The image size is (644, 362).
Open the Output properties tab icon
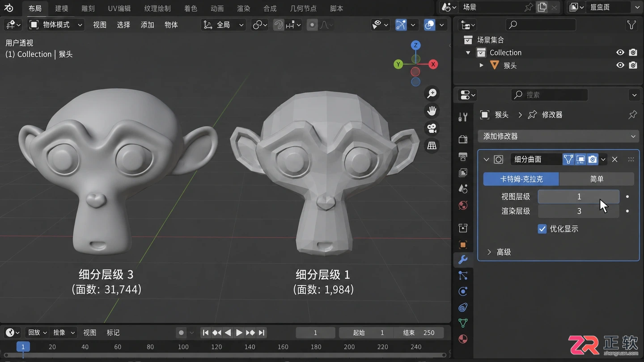(x=463, y=156)
